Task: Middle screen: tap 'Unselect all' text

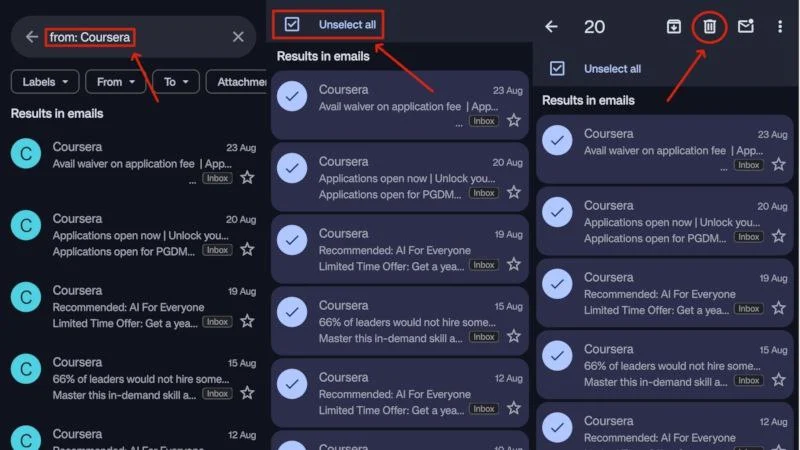Action: pyautogui.click(x=347, y=24)
